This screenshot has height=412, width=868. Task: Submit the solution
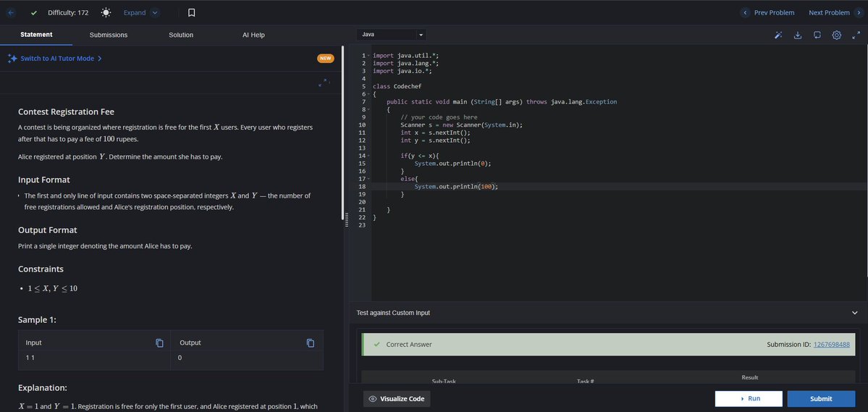(x=821, y=399)
